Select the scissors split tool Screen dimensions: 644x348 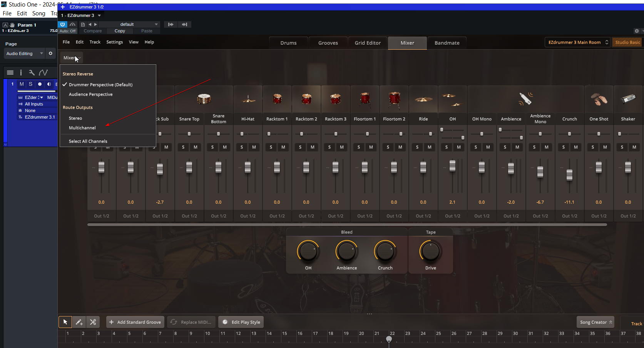pyautogui.click(x=93, y=322)
